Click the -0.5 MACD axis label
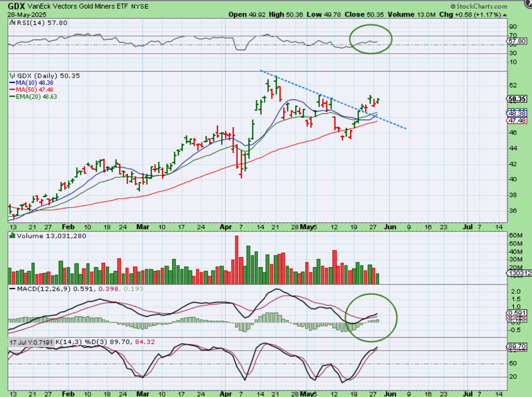 pyautogui.click(x=514, y=330)
